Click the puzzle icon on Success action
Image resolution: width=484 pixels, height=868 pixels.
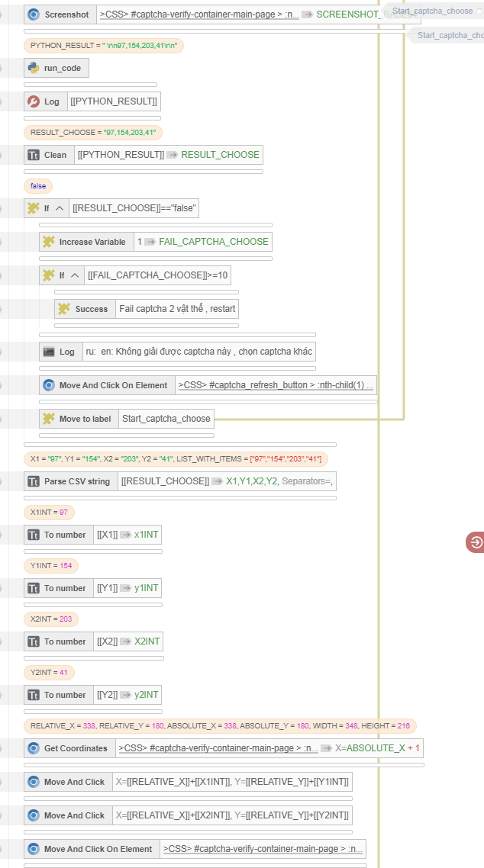[x=64, y=309]
